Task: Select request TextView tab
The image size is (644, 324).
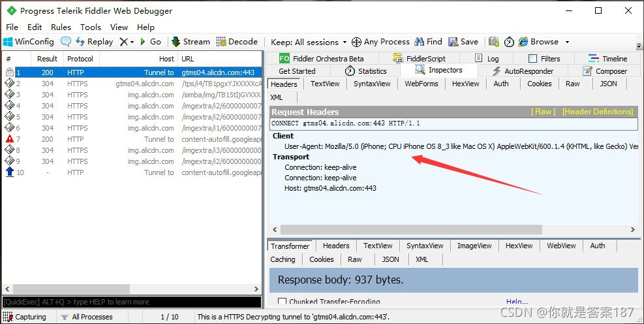Action: click(x=325, y=84)
